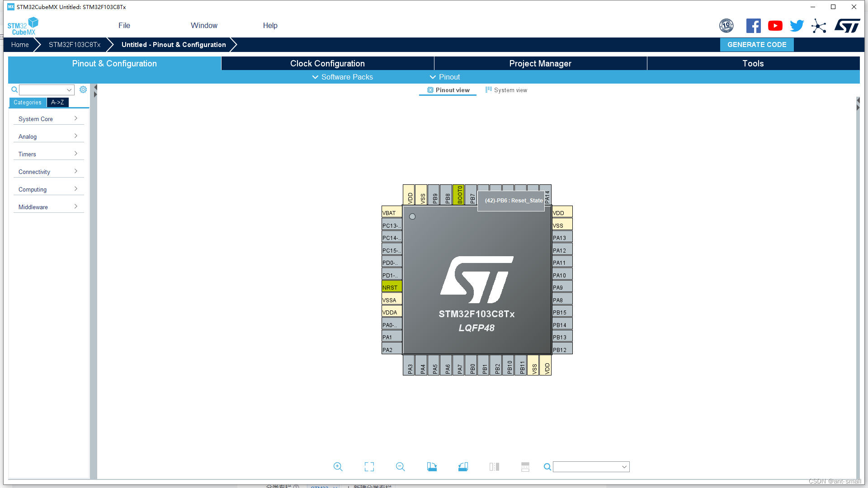The width and height of the screenshot is (868, 488).
Task: Rotate the chip counterclockwise
Action: coord(463,466)
